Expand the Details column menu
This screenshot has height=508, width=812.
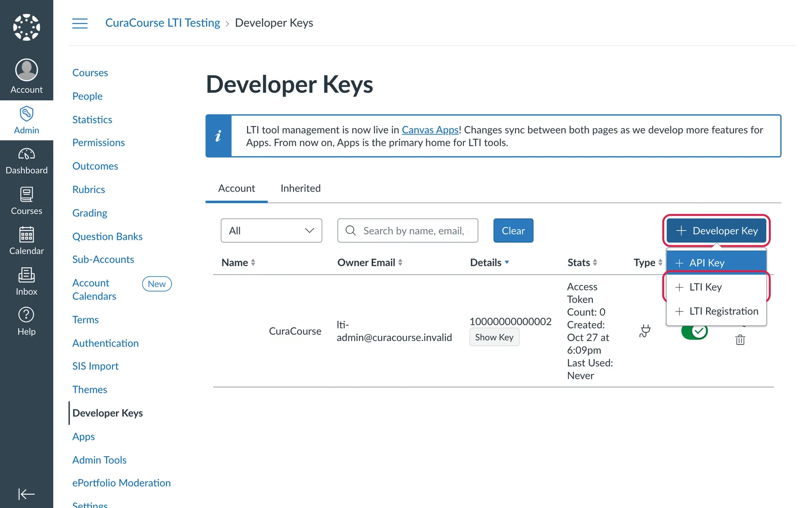point(490,263)
